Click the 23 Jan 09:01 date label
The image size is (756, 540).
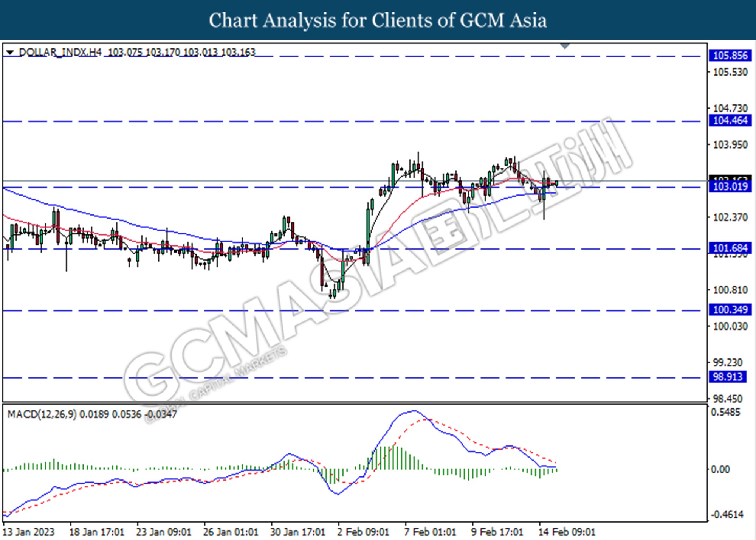(164, 532)
